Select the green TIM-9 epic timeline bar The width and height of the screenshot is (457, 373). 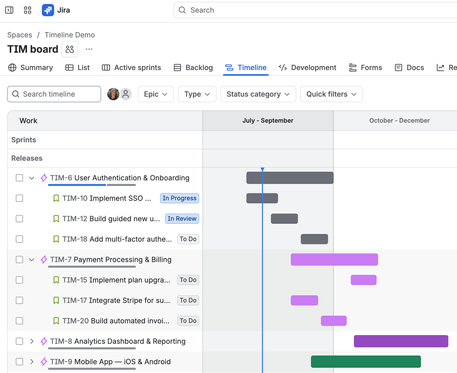click(x=366, y=361)
